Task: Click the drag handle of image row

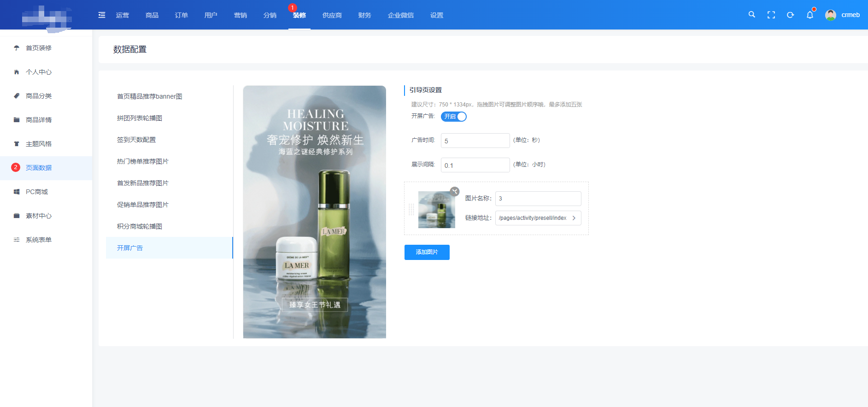Action: [411, 209]
